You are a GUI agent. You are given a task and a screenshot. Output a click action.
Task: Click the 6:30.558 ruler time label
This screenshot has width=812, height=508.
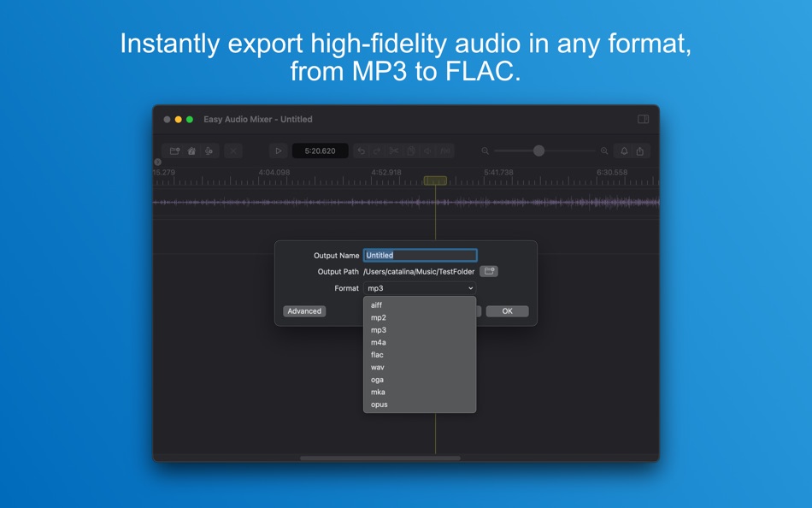[x=612, y=172]
